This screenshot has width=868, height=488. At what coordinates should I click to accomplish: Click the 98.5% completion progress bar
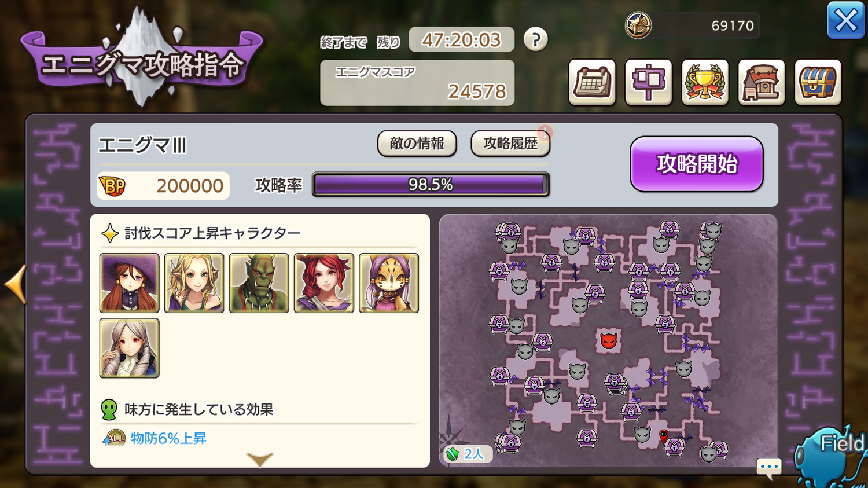click(x=431, y=185)
